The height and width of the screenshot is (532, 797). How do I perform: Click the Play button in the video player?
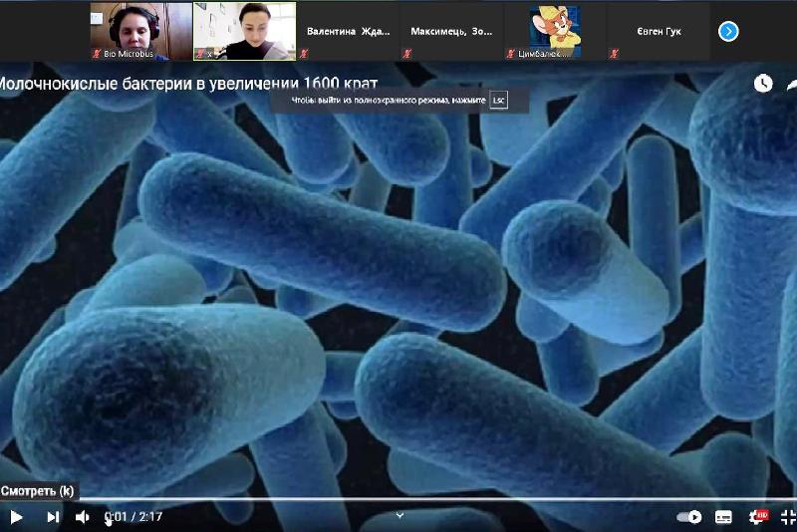(x=16, y=517)
